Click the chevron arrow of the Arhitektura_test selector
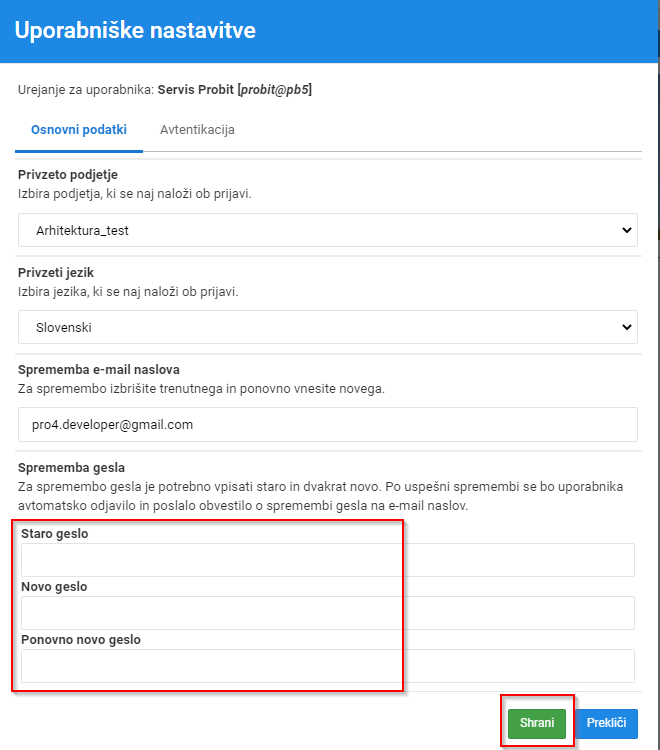Screen dimensions: 660x750 click(627, 230)
